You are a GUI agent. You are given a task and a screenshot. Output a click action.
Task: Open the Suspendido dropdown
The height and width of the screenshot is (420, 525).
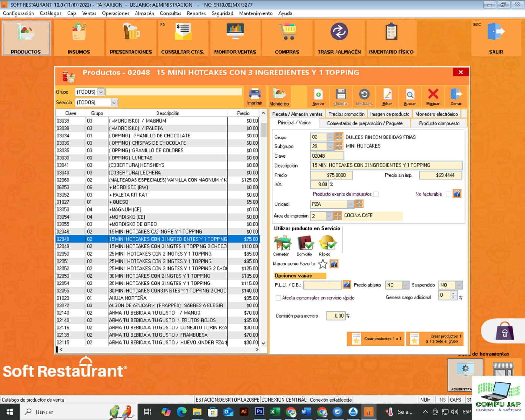(459, 285)
